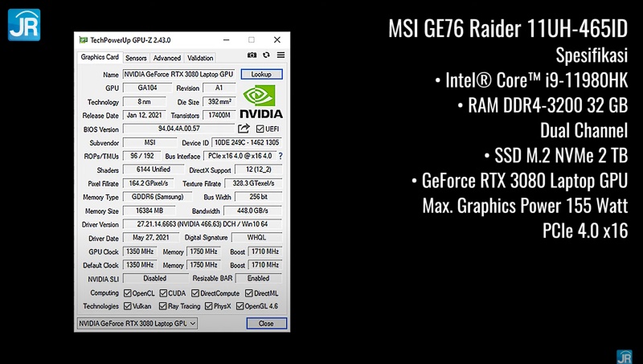Toggle the Ray Tracing checkbox

(163, 306)
